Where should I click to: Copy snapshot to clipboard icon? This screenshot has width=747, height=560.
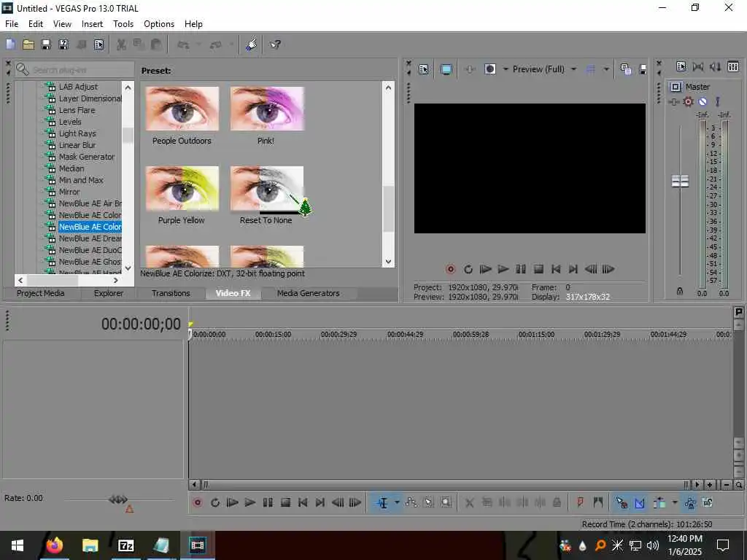coord(625,69)
